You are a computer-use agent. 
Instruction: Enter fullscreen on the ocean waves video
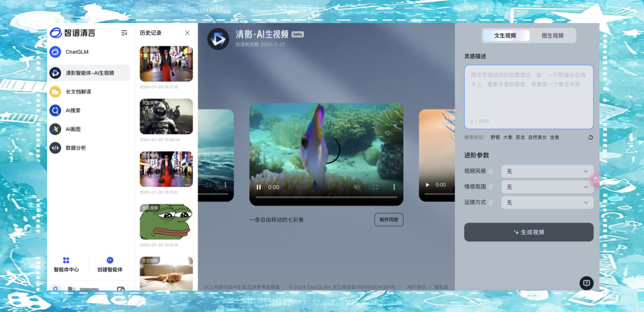pyautogui.click(x=208, y=185)
